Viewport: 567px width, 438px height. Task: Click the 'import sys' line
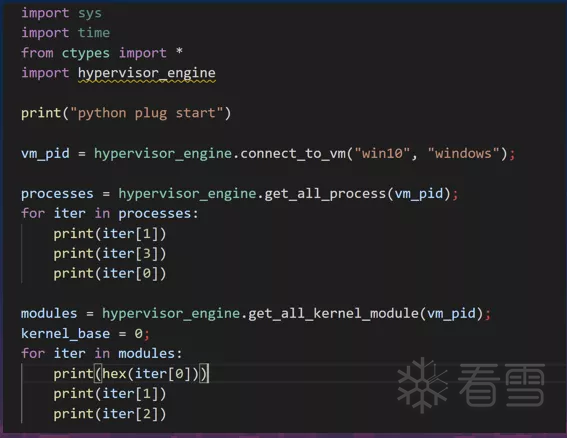61,13
